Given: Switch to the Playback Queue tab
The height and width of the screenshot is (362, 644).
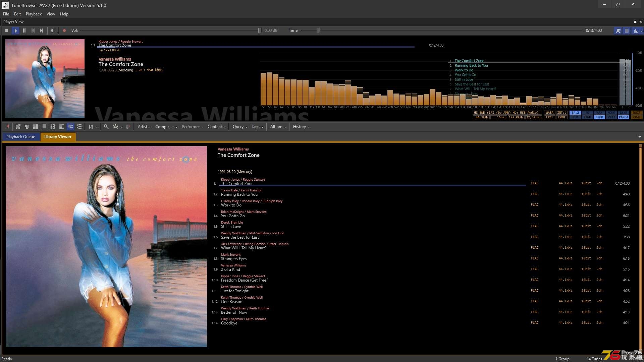Looking at the screenshot, I should pyautogui.click(x=21, y=137).
